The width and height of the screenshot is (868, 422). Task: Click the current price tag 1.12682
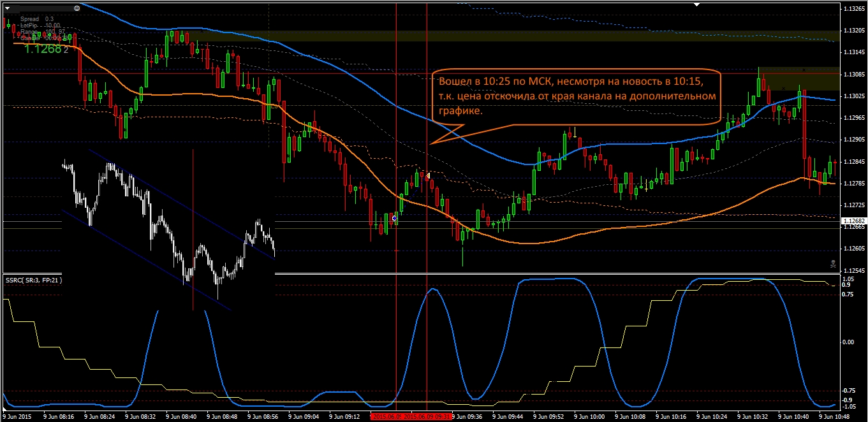[853, 221]
